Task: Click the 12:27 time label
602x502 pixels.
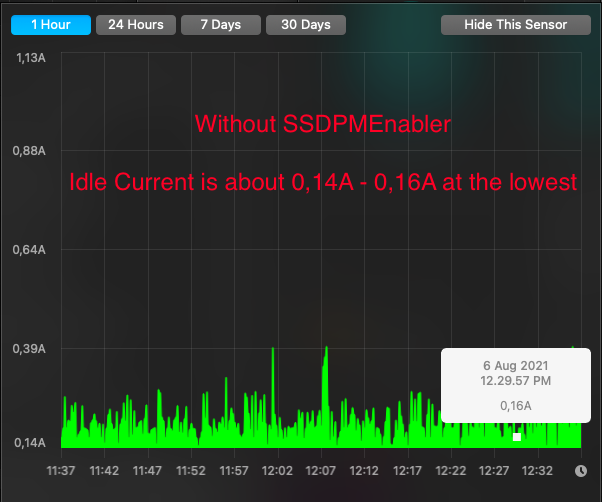Action: click(494, 471)
